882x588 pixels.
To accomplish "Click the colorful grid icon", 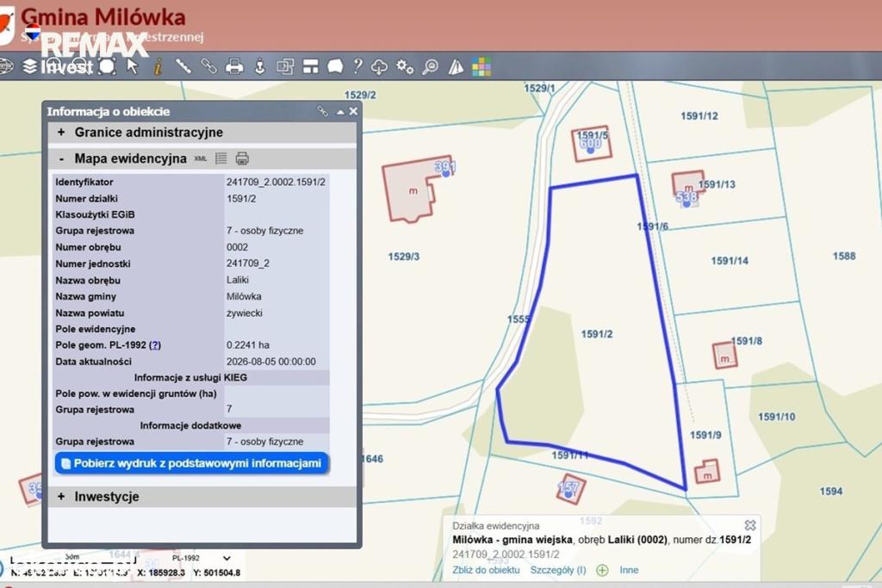I will coord(481,66).
